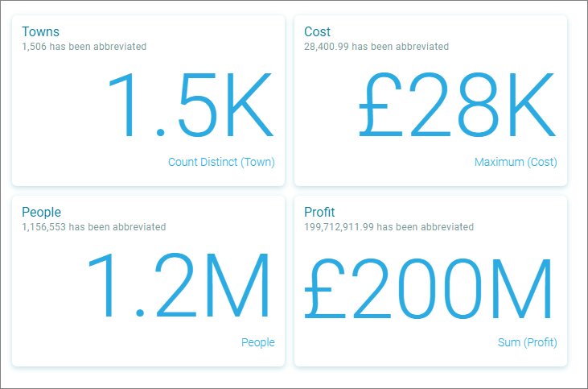The height and width of the screenshot is (389, 588).
Task: Click '28,400.99 has been abbreviated' subtitle
Action: [x=376, y=47]
